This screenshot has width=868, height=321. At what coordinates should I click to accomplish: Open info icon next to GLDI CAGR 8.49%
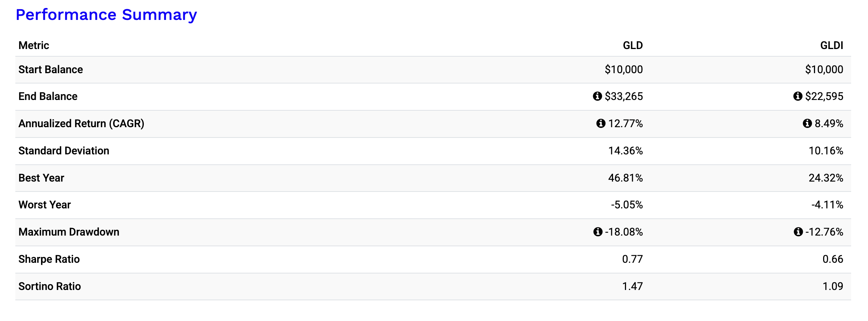pyautogui.click(x=807, y=123)
